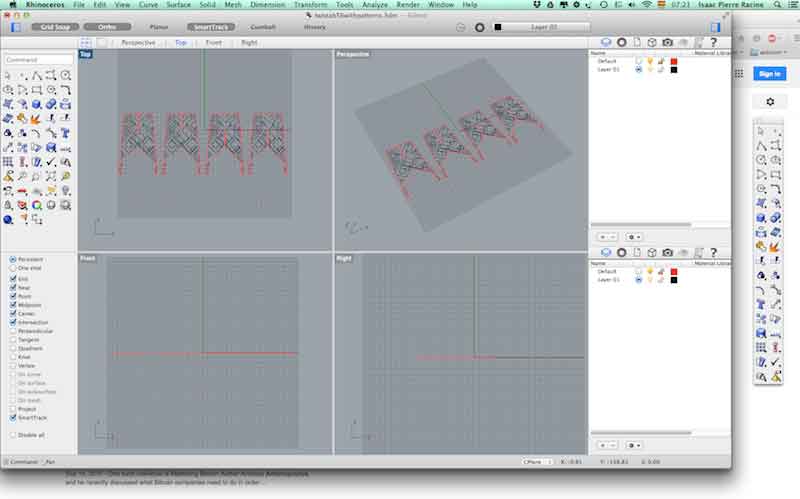Screen dimensions: 800x499
Task: Open the ring icon in the lower inspector panel
Action: (621, 252)
